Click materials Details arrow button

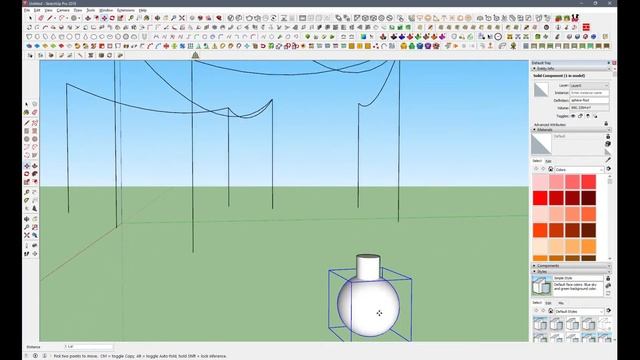(608, 169)
